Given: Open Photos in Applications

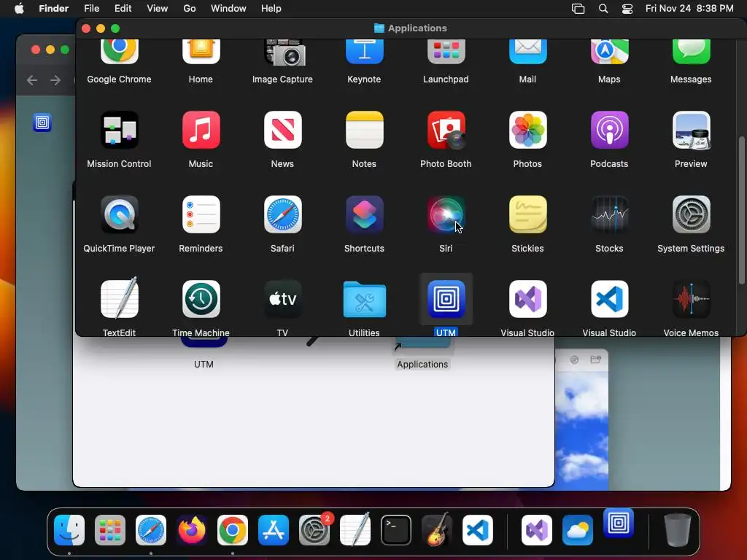Looking at the screenshot, I should coord(528,130).
